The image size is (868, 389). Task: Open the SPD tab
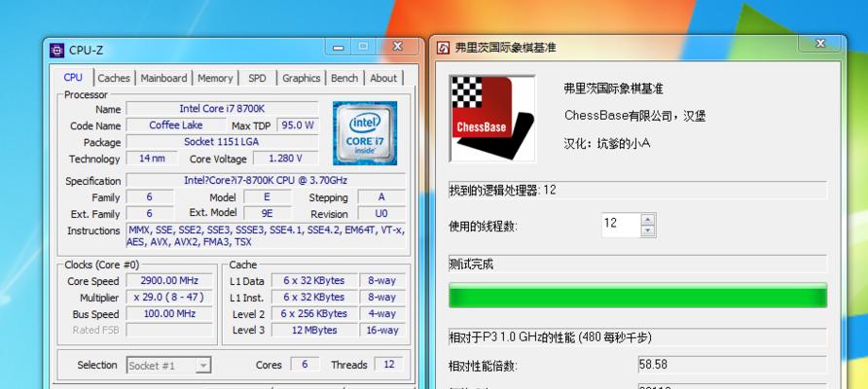258,78
